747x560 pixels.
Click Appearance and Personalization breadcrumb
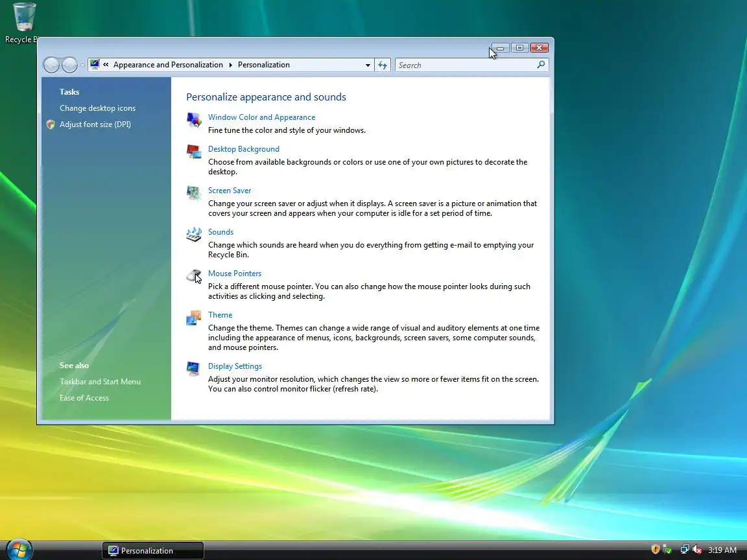pos(168,65)
